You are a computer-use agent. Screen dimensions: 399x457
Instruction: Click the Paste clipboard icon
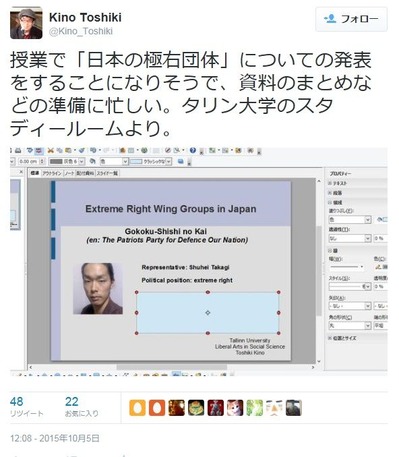(68, 151)
